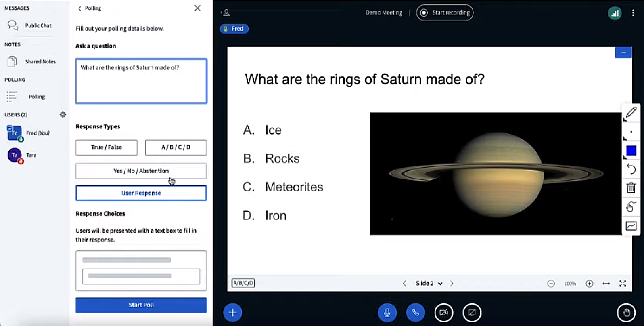Go back from Polling panel
644x326 pixels.
(89, 8)
